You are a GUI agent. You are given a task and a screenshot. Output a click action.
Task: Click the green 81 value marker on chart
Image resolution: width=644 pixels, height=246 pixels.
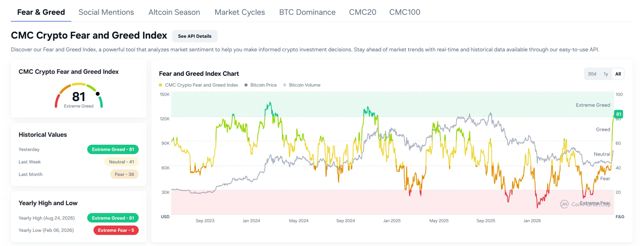coord(618,114)
